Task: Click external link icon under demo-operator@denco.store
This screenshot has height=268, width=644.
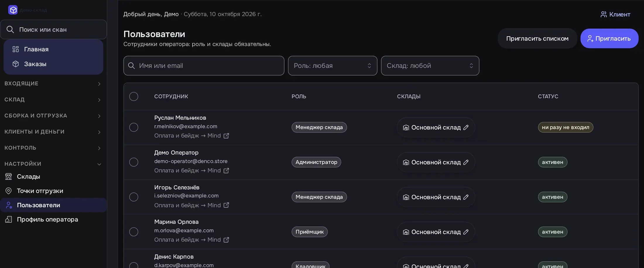Action: click(x=226, y=170)
